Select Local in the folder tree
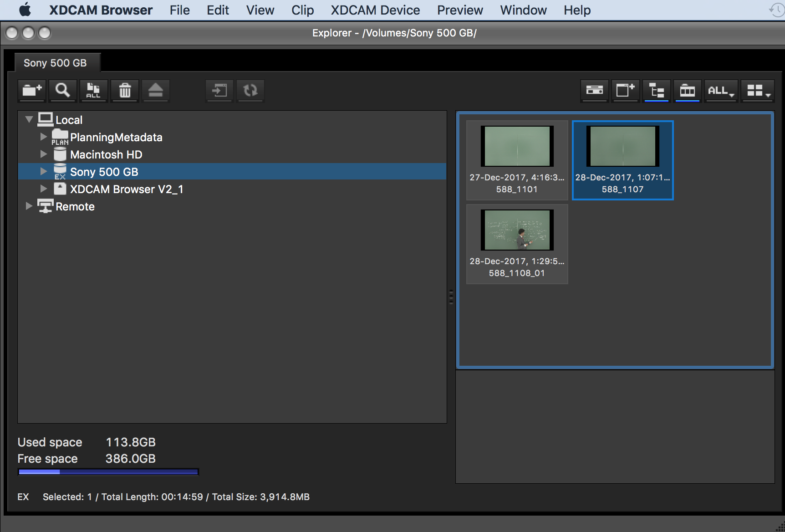Viewport: 785px width, 532px height. point(69,120)
